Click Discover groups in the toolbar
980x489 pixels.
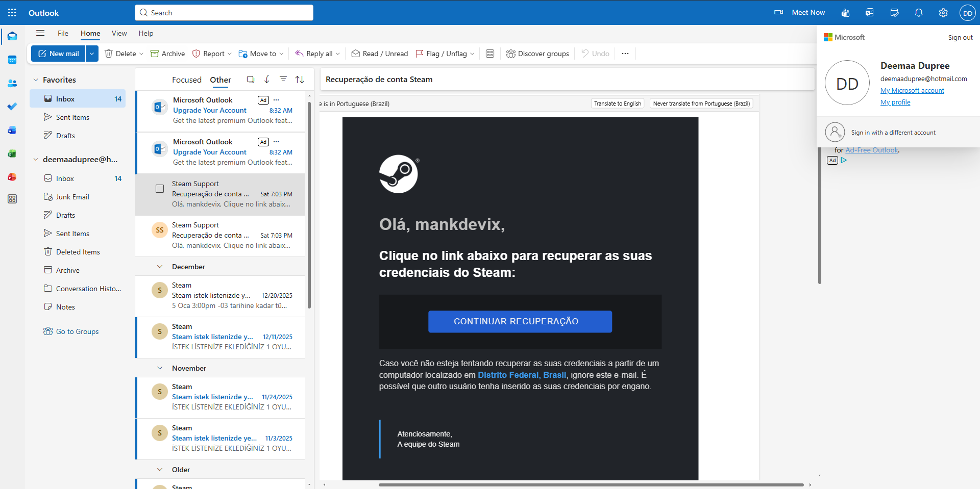point(537,54)
